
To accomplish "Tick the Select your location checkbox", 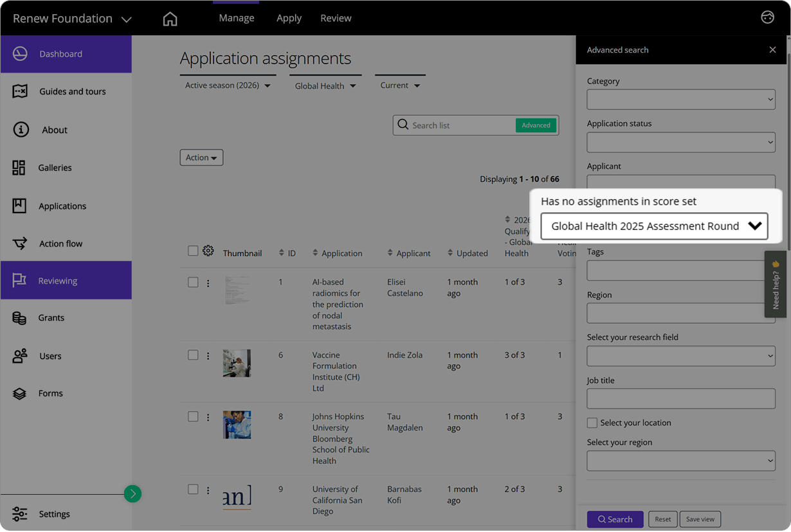I will coord(592,423).
